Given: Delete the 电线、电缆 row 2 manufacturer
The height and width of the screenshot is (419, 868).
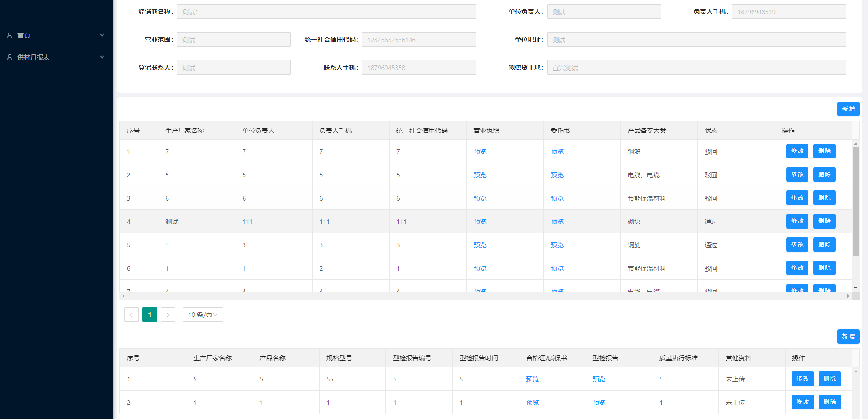Looking at the screenshot, I should 824,174.
